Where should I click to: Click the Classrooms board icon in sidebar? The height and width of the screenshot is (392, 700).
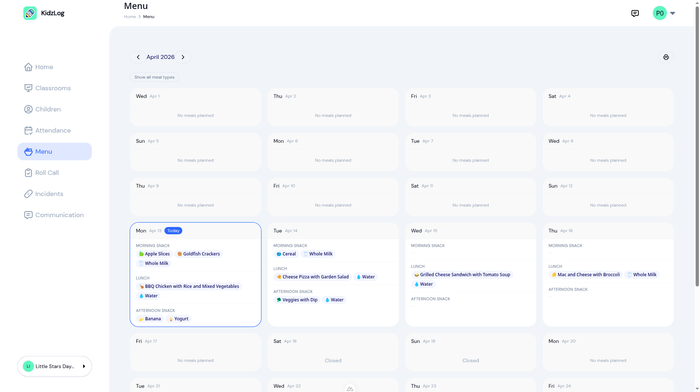[28, 88]
